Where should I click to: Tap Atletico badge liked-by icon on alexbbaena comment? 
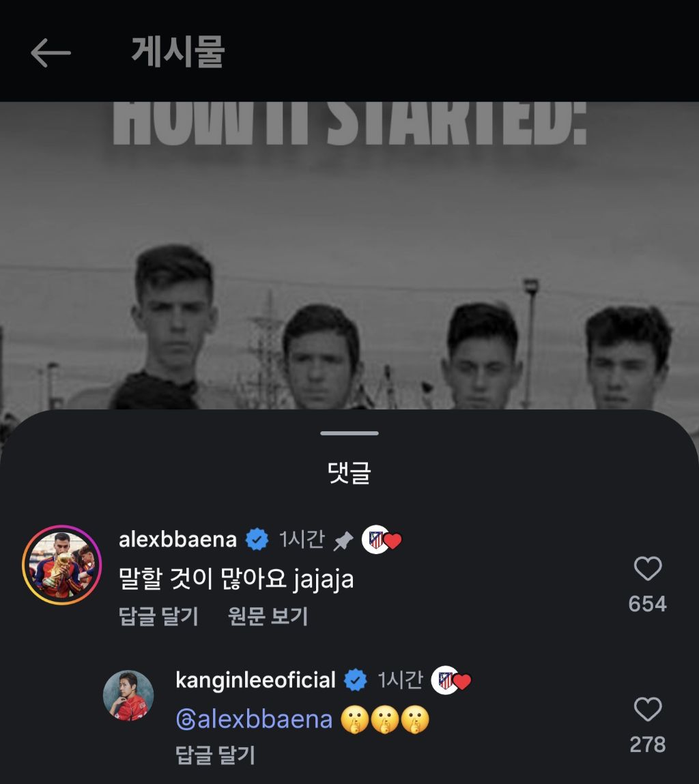pos(382,540)
